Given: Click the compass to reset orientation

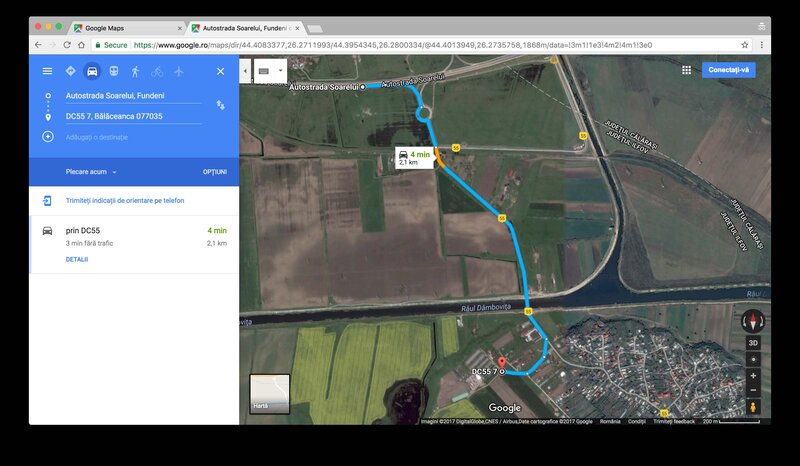Looking at the screenshot, I should (x=753, y=321).
